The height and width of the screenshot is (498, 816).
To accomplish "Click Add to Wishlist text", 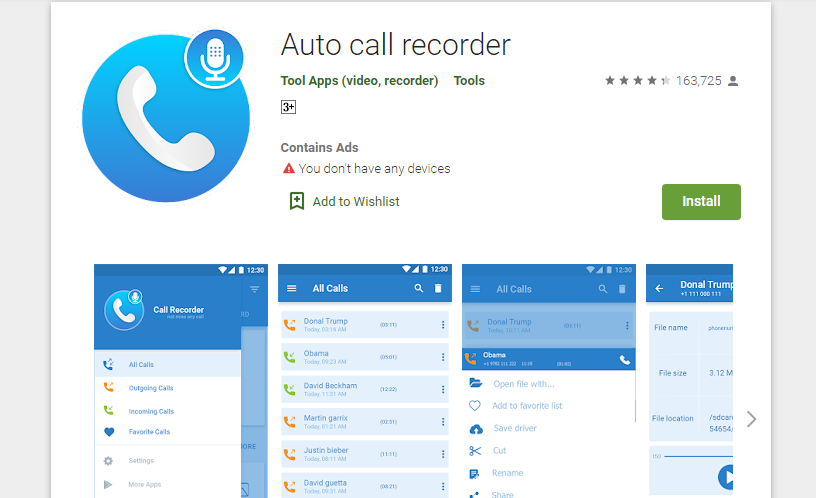I will pos(356,201).
